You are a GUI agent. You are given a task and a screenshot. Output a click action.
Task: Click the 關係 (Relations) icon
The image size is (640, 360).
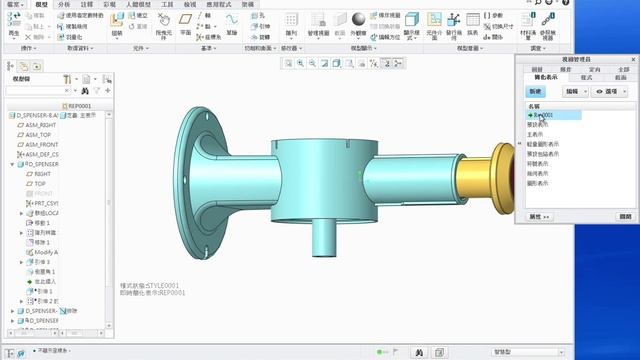coord(487,37)
